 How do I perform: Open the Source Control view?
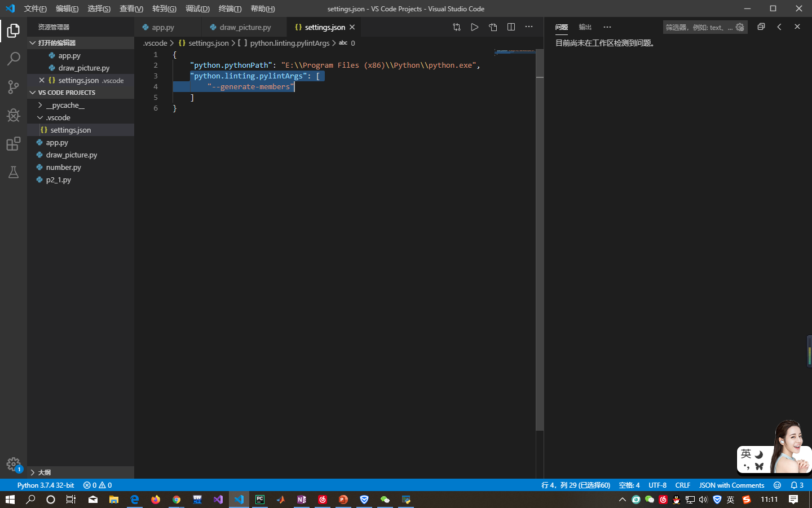click(14, 87)
